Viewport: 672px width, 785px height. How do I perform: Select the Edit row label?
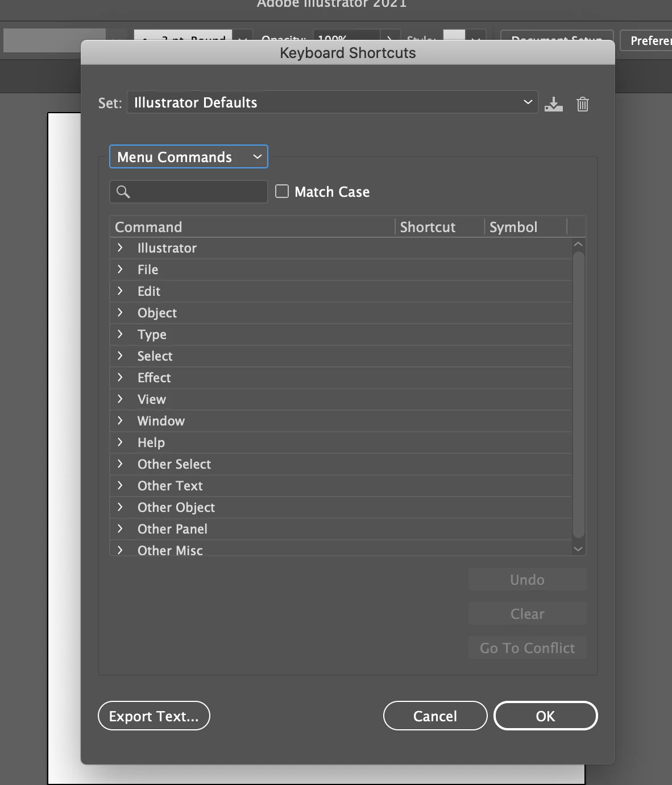pos(149,291)
